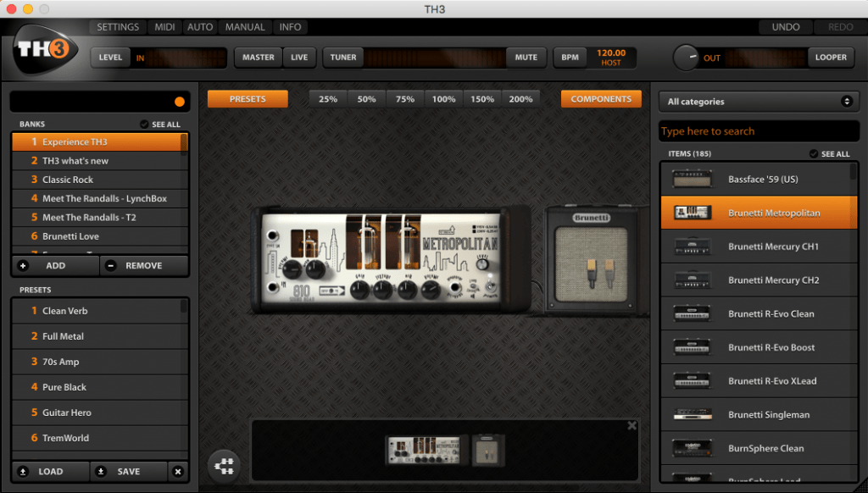This screenshot has height=493, width=868.
Task: Toggle the MASTER button
Action: coord(258,57)
